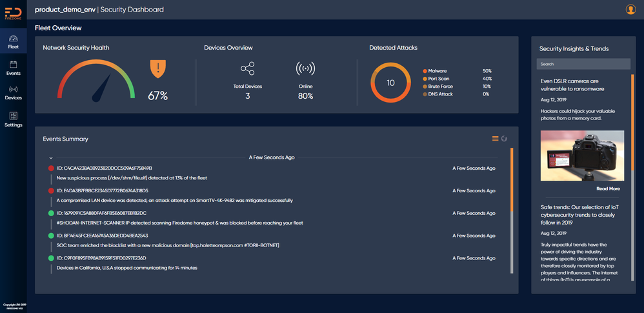644x313 pixels.
Task: Click the Security Insights search field
Action: 583,64
